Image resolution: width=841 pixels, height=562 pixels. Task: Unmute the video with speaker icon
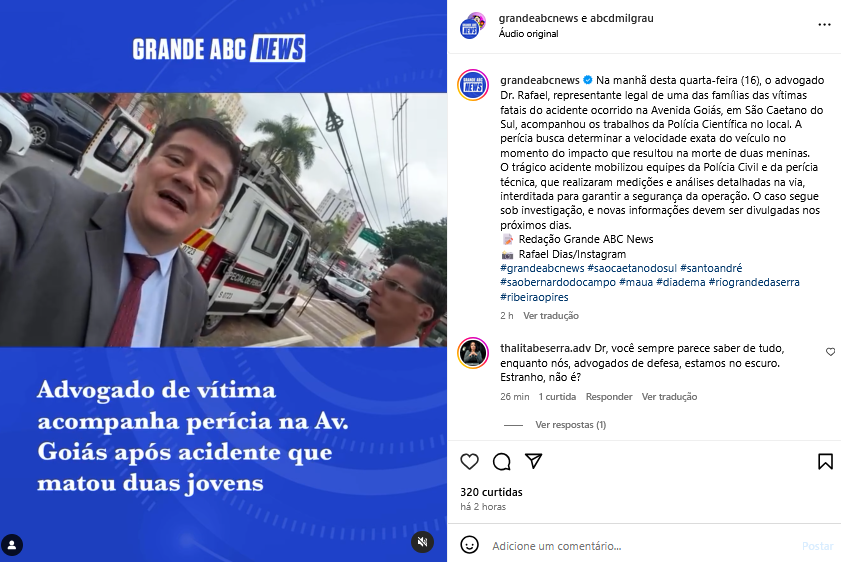click(422, 542)
